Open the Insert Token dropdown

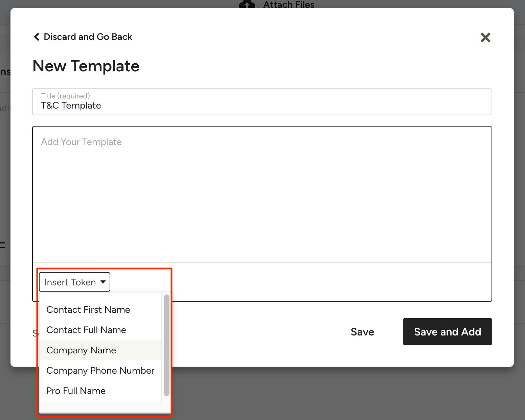point(74,282)
